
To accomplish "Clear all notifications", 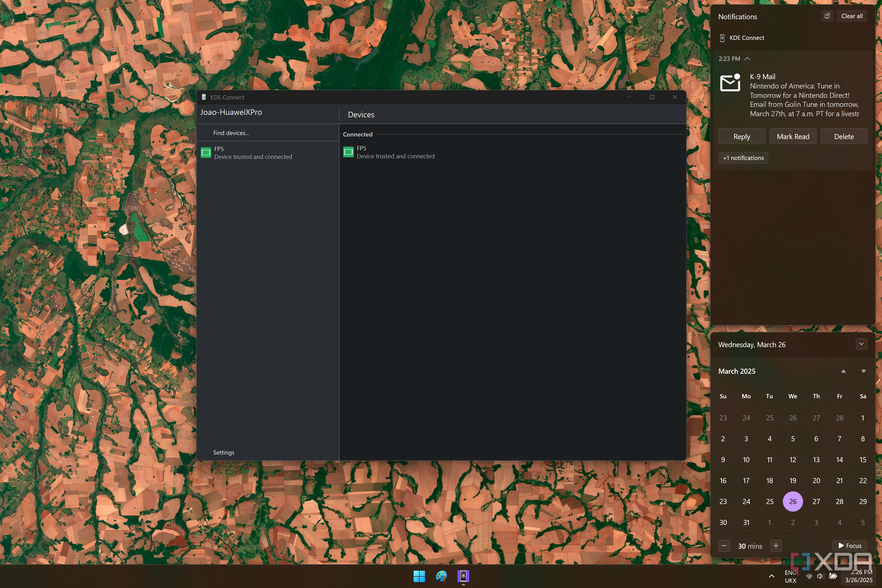I will tap(852, 16).
